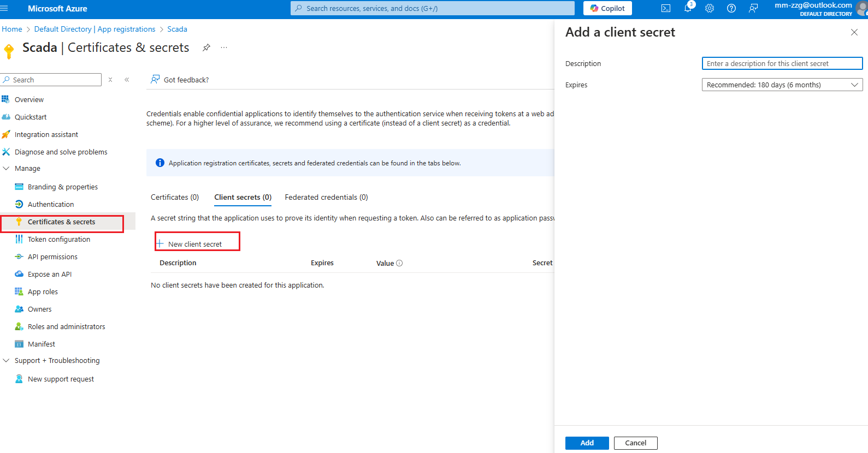868x453 pixels.
Task: Open the notifications bell
Action: (x=688, y=8)
